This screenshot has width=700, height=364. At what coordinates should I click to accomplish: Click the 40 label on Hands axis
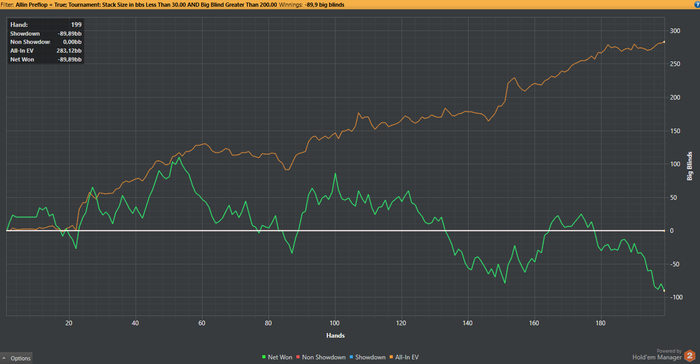pyautogui.click(x=135, y=323)
